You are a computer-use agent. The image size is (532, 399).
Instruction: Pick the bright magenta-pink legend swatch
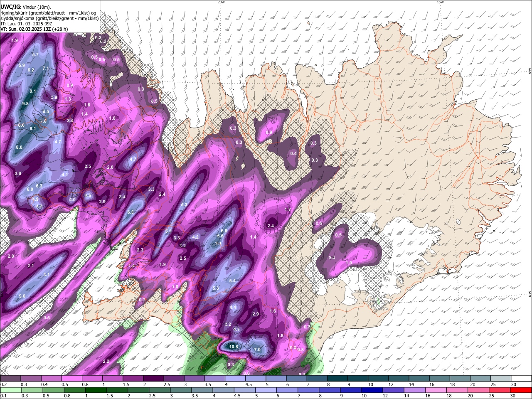71,378
